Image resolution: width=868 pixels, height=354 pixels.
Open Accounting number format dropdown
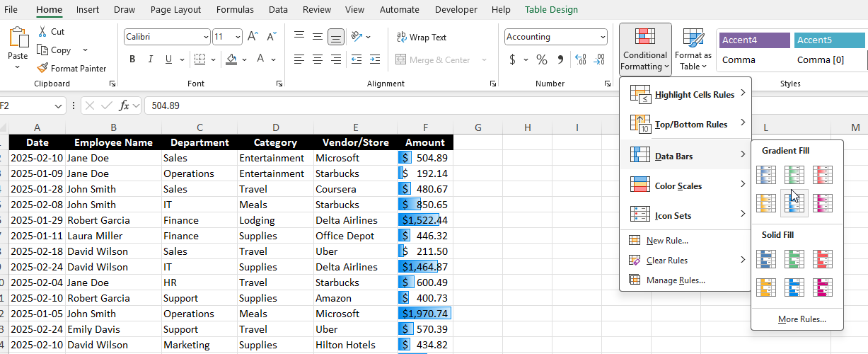pyautogui.click(x=602, y=37)
